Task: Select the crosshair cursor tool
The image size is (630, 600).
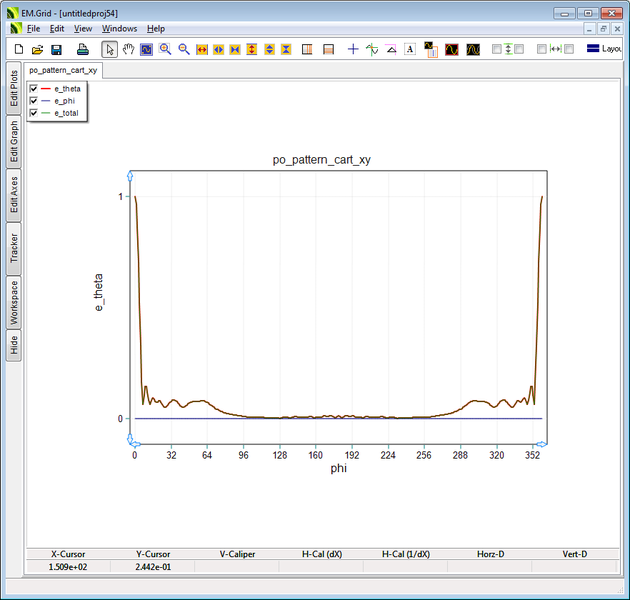Action: pos(352,49)
